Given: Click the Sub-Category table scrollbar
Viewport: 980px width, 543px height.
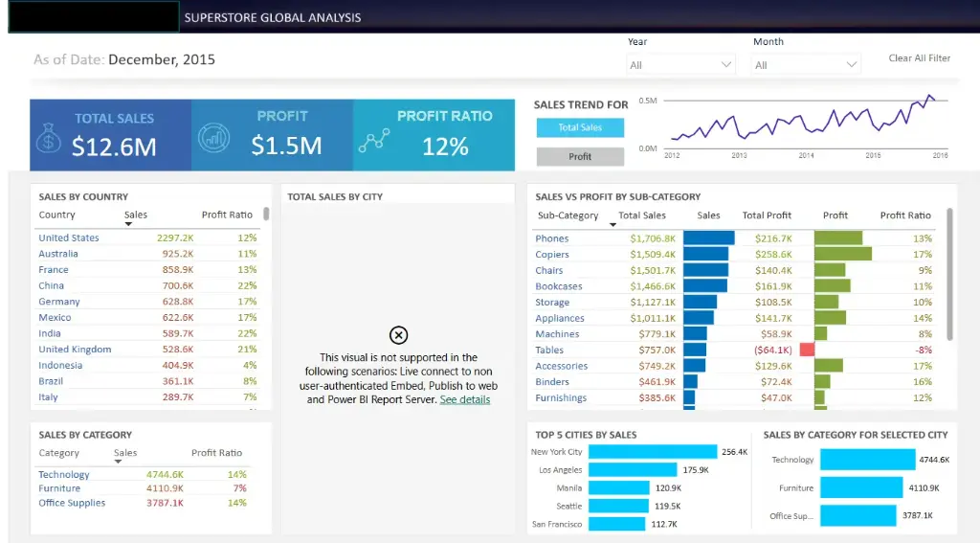Looking at the screenshot, I should point(950,274).
